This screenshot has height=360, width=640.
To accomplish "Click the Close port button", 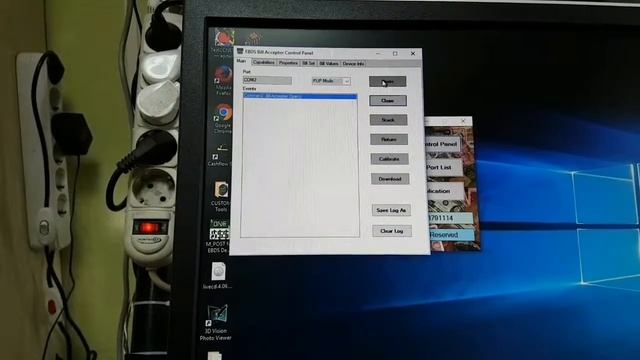I will pyautogui.click(x=388, y=100).
